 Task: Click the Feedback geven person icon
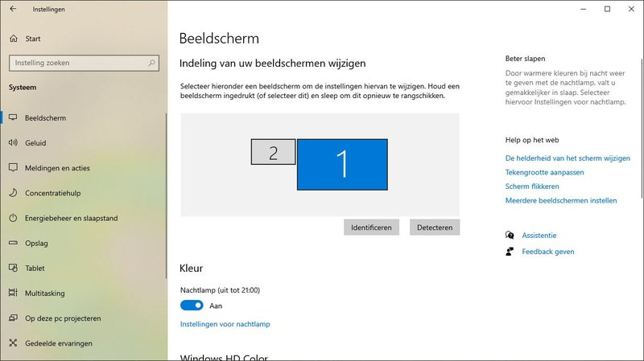tap(510, 252)
